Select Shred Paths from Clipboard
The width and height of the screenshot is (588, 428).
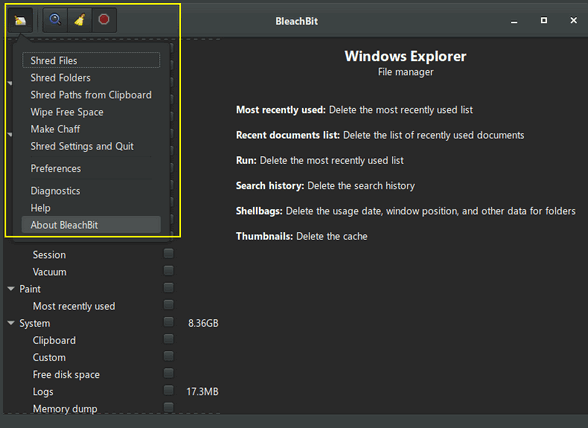pyautogui.click(x=91, y=95)
